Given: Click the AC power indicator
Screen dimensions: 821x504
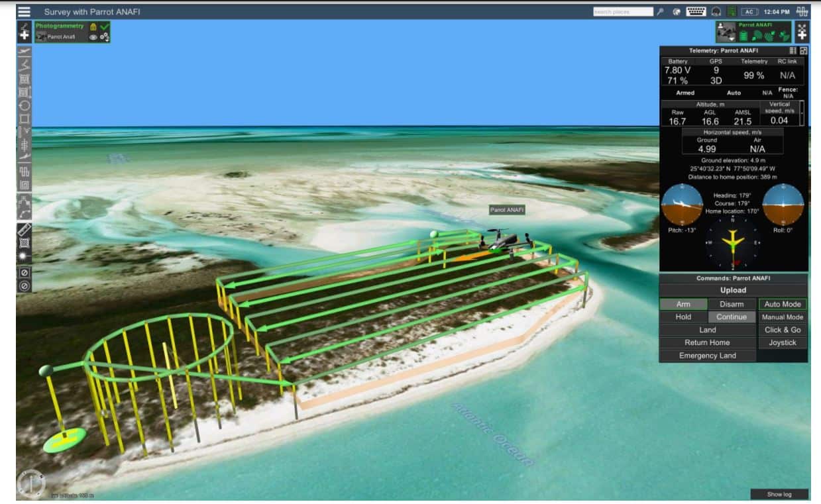Looking at the screenshot, I should tap(749, 11).
